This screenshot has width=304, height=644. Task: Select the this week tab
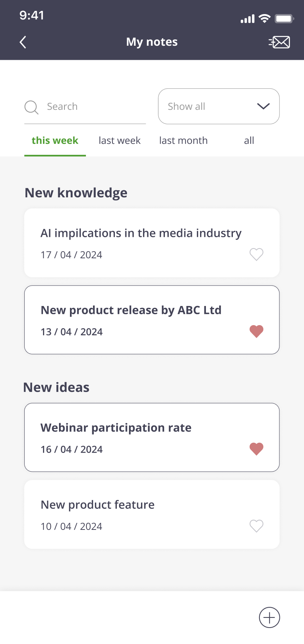point(55,141)
